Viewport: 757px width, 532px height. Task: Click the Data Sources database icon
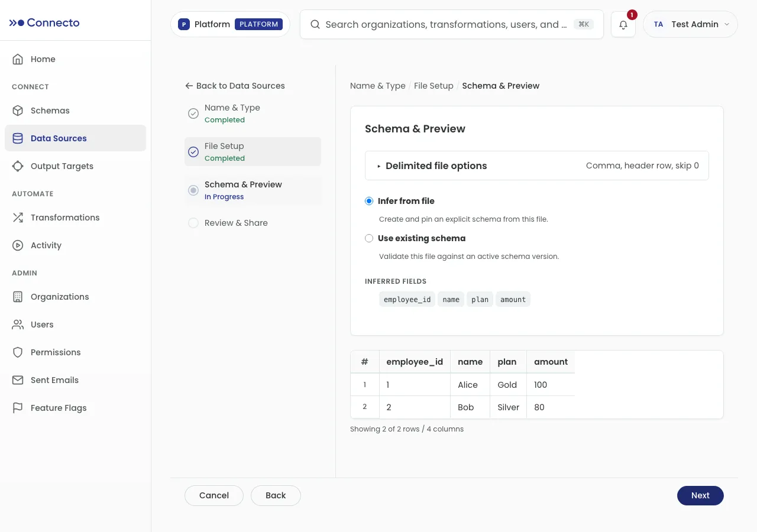click(18, 138)
